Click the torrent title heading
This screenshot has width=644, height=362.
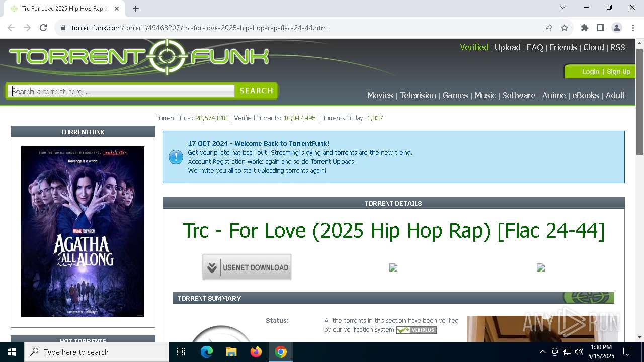coord(393,231)
